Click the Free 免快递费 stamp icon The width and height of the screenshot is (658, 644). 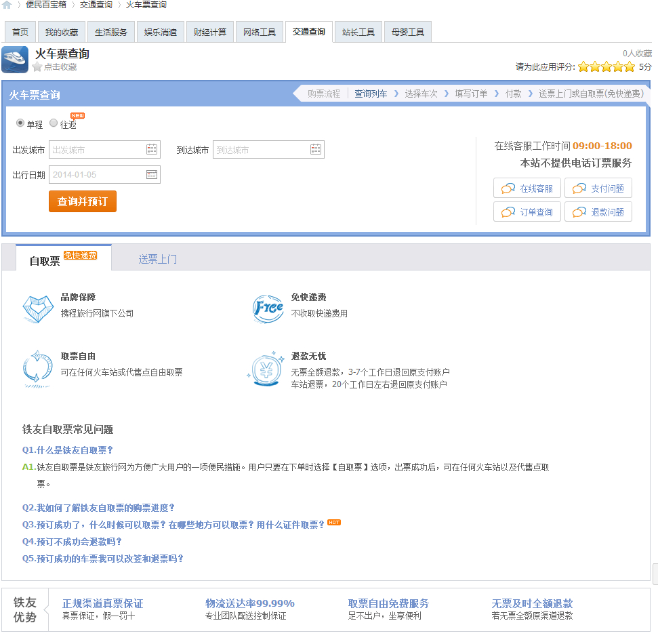click(267, 306)
